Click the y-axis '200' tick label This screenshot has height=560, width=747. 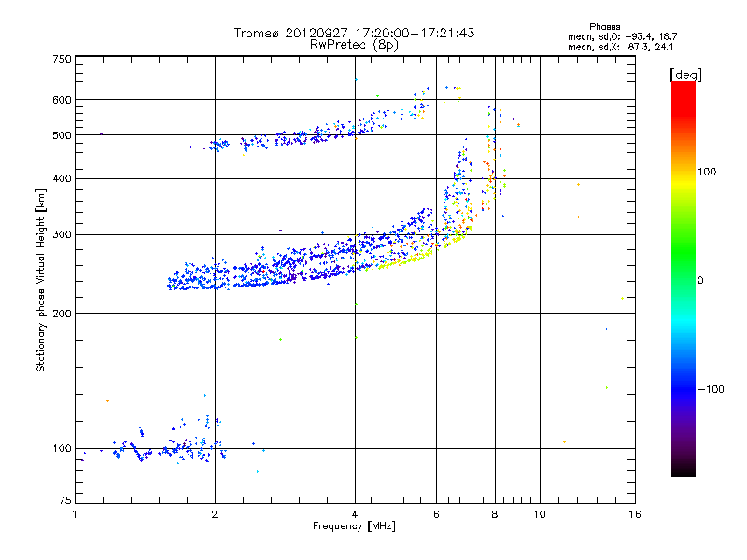click(63, 314)
